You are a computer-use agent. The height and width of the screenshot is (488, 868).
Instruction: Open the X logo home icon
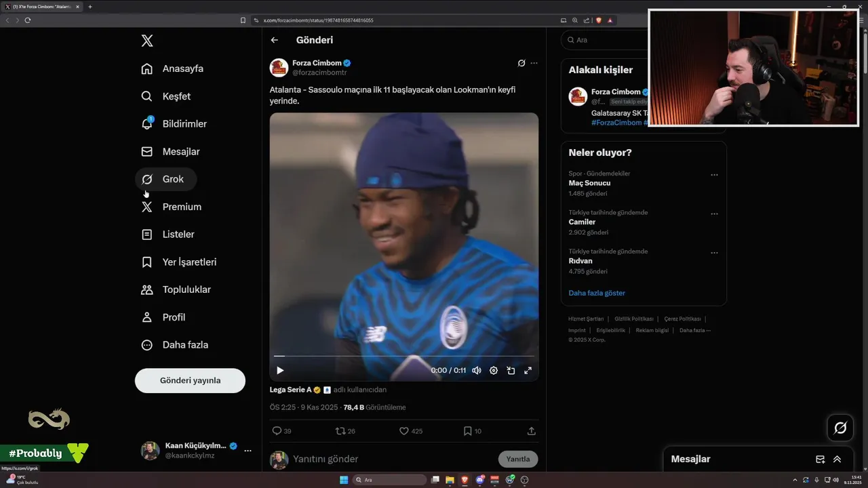click(x=147, y=41)
